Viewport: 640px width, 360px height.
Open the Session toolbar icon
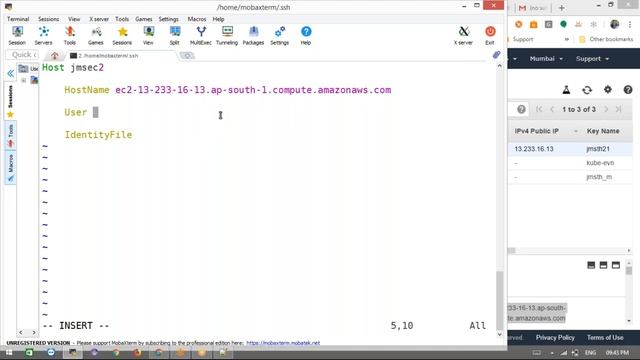(17, 35)
